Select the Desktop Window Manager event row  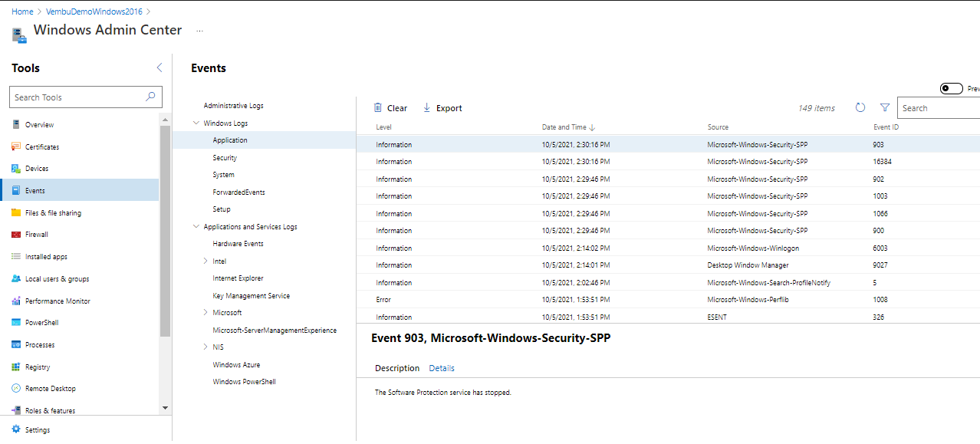(x=668, y=265)
